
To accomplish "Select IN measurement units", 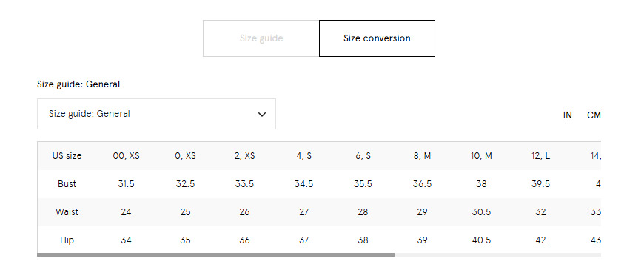I will (x=568, y=115).
